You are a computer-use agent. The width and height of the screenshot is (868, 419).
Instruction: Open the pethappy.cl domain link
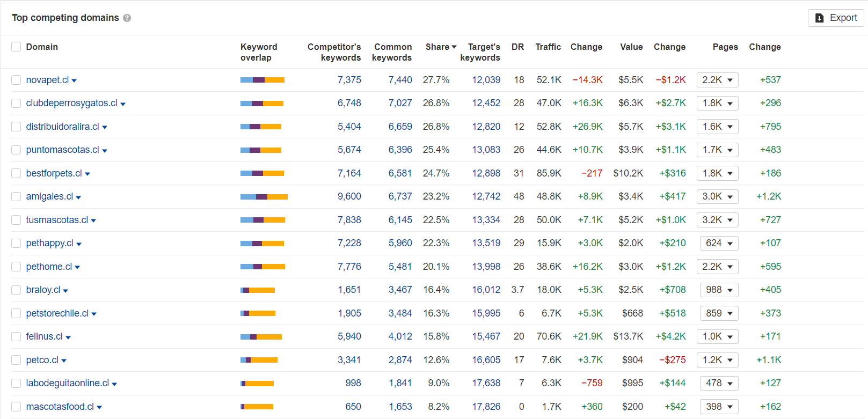[x=49, y=243]
